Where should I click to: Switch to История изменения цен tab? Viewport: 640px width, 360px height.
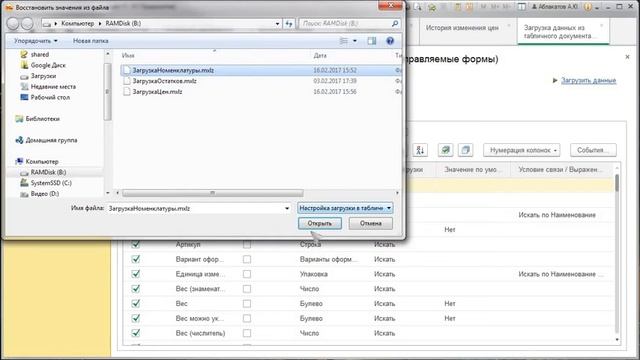[462, 28]
